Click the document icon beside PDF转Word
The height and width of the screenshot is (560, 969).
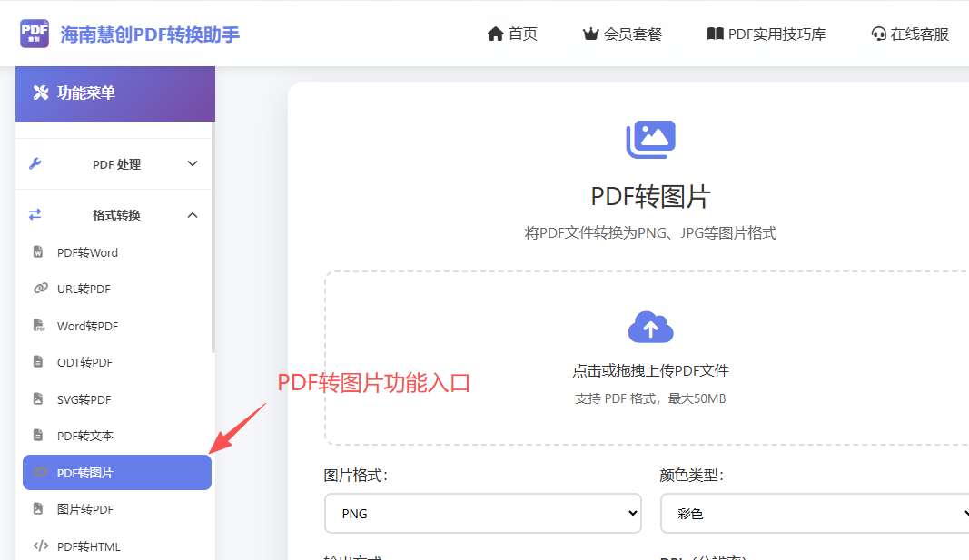(38, 252)
